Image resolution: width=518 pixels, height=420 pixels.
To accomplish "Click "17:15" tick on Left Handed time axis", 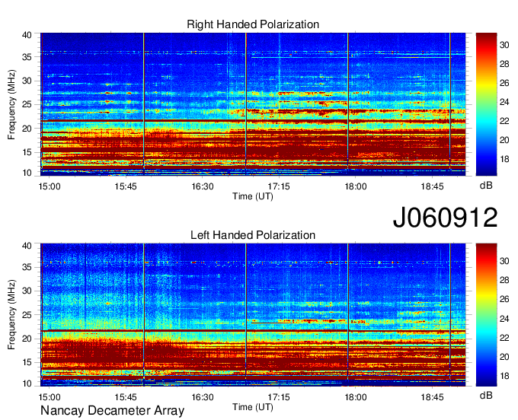I will coord(279,397).
